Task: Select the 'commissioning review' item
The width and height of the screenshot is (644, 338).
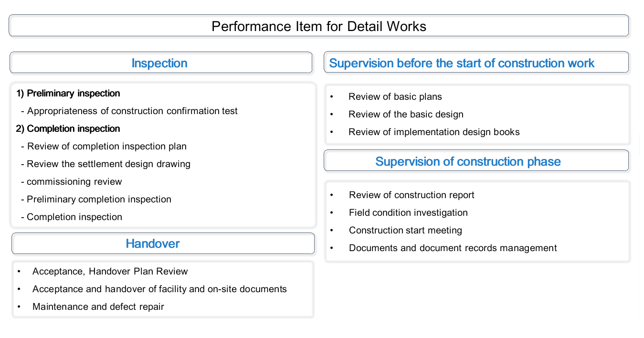Action: tap(74, 181)
